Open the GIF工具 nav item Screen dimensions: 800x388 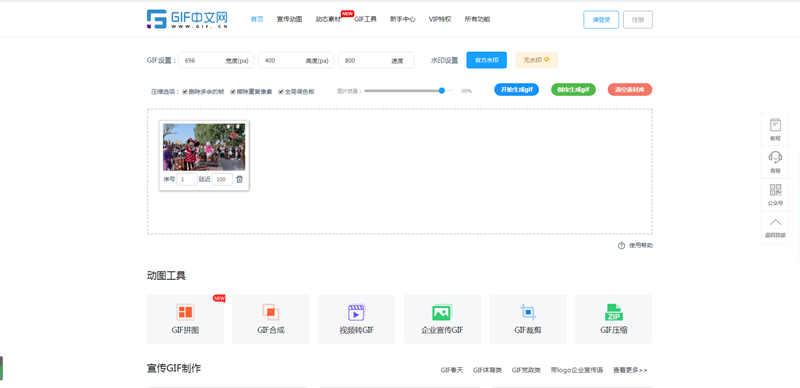(365, 19)
